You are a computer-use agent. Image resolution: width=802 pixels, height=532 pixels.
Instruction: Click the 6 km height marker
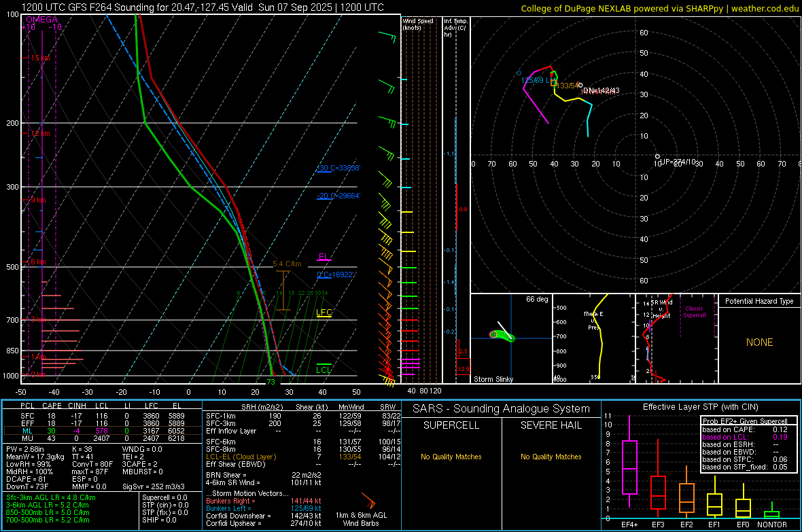click(38, 262)
